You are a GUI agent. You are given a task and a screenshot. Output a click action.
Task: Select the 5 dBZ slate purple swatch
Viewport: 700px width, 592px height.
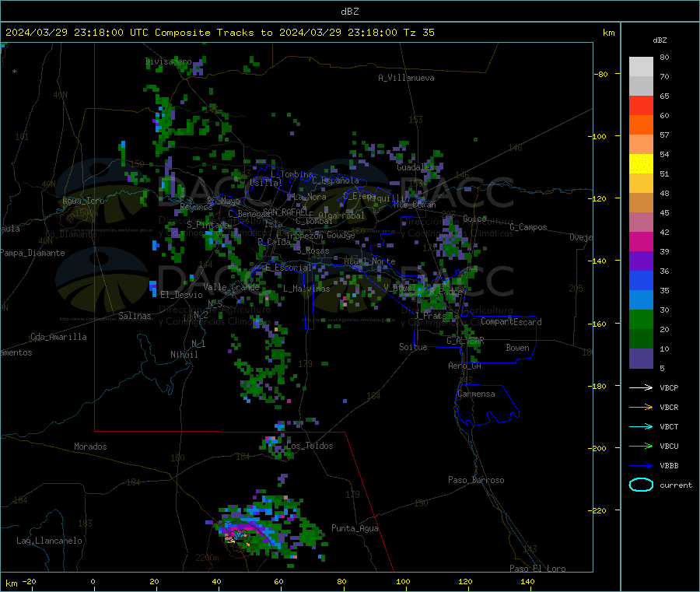pos(641,359)
